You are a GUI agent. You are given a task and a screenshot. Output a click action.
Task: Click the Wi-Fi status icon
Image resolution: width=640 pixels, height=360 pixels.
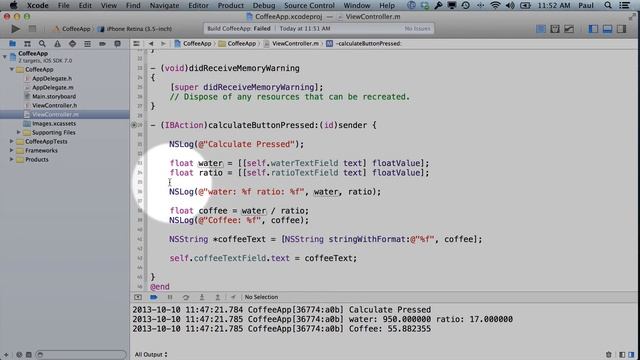[x=495, y=5]
